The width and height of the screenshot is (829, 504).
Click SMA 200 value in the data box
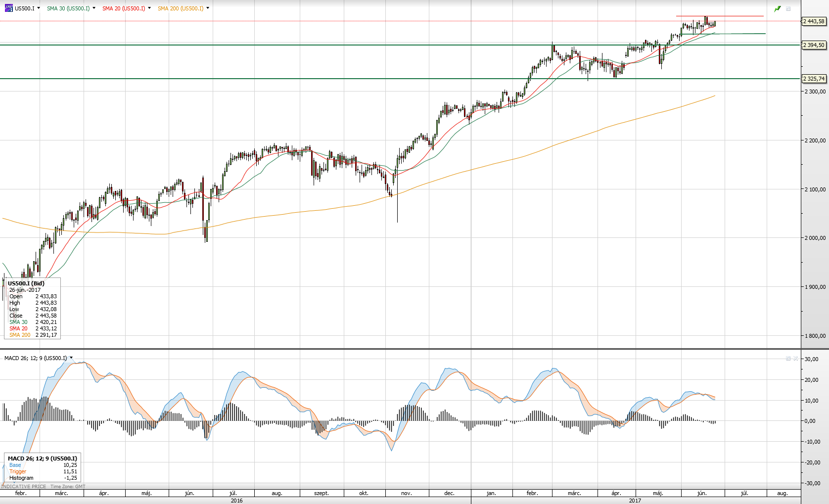click(46, 335)
